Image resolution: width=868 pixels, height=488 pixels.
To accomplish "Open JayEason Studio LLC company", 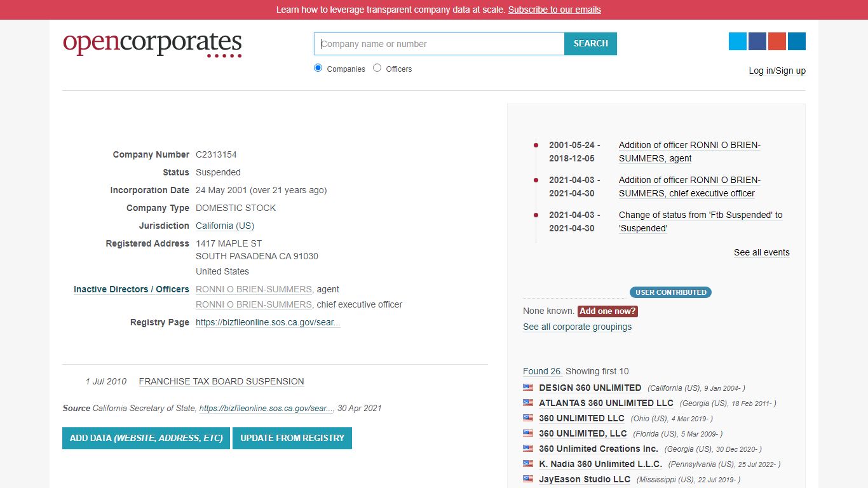I will (585, 479).
